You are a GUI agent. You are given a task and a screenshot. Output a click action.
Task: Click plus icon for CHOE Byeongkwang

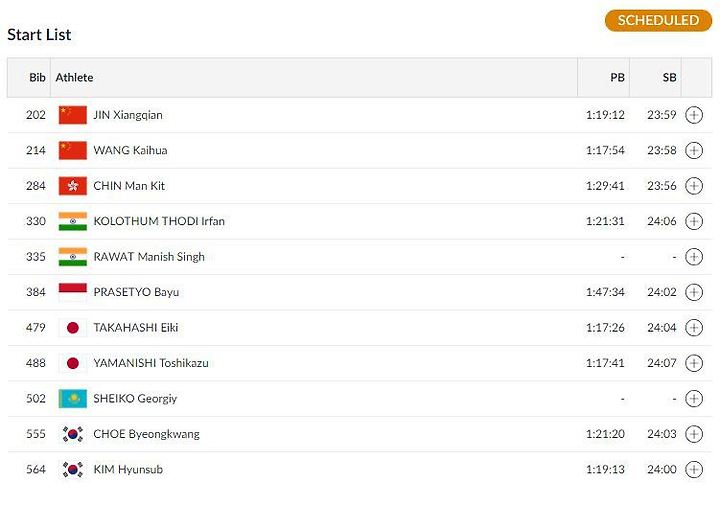(694, 434)
